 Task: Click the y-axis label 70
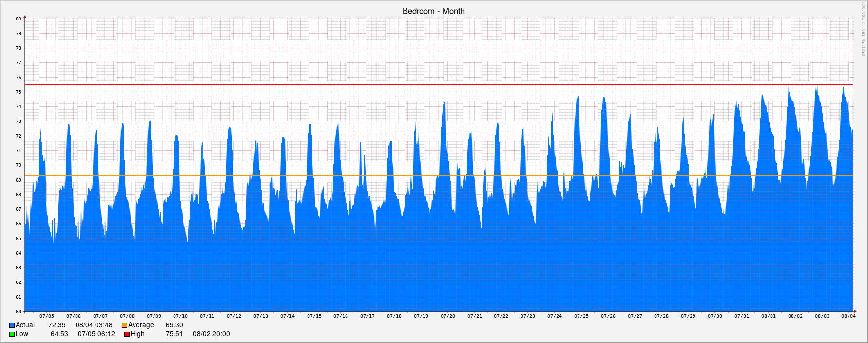click(19, 165)
